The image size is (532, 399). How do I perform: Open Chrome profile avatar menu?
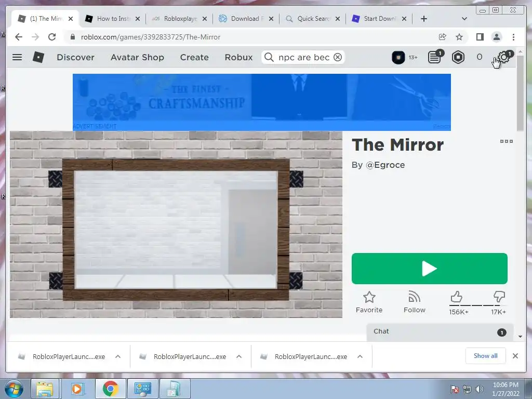click(496, 37)
